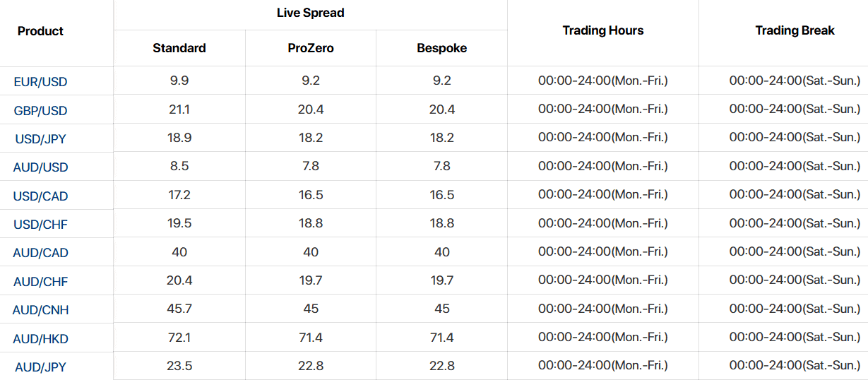The image size is (868, 380).
Task: Open the AUD/HKD product link
Action: (40, 339)
